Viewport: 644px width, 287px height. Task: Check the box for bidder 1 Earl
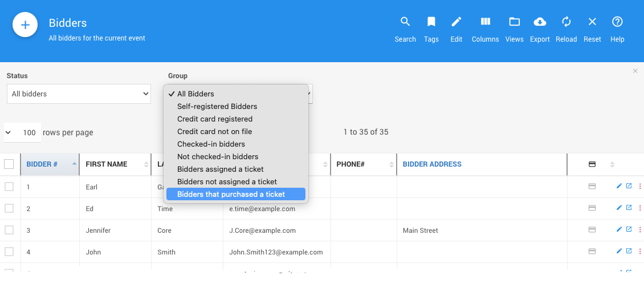9,187
